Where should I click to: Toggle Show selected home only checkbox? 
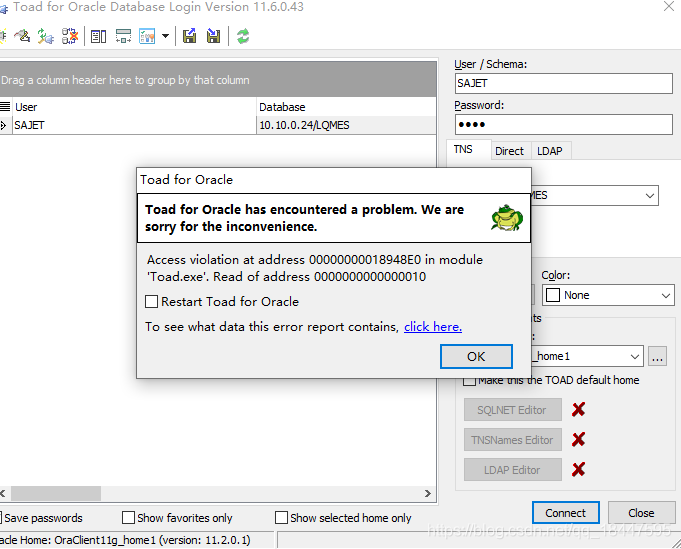pyautogui.click(x=281, y=518)
